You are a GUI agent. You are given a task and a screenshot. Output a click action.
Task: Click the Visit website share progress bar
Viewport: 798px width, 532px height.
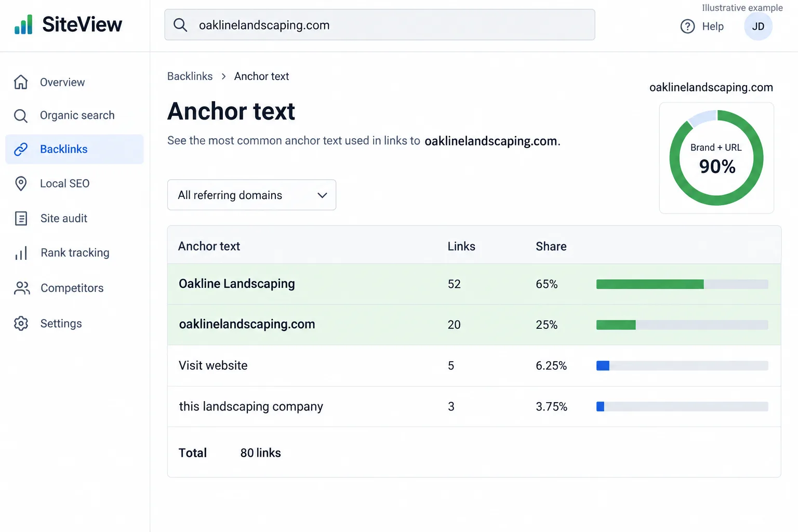682,366
